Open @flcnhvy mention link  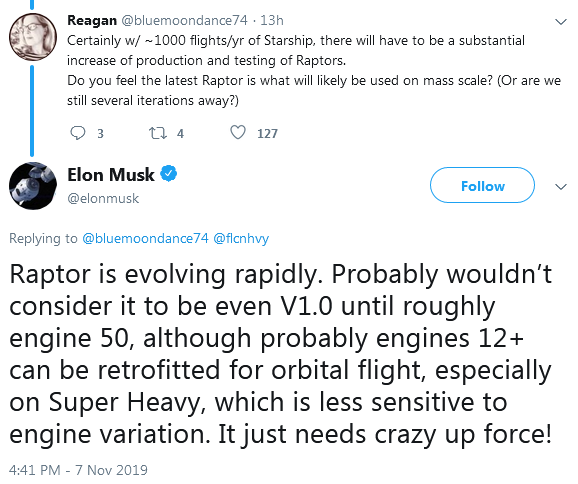coord(241,238)
